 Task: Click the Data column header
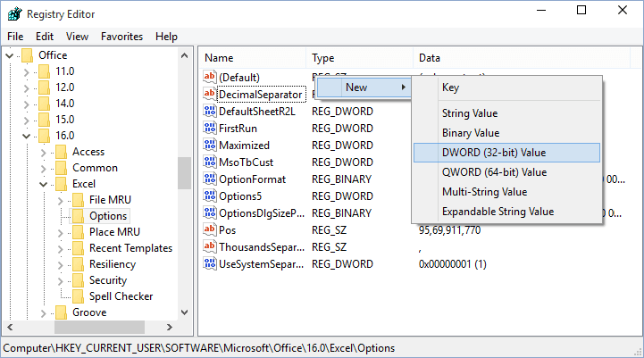522,58
